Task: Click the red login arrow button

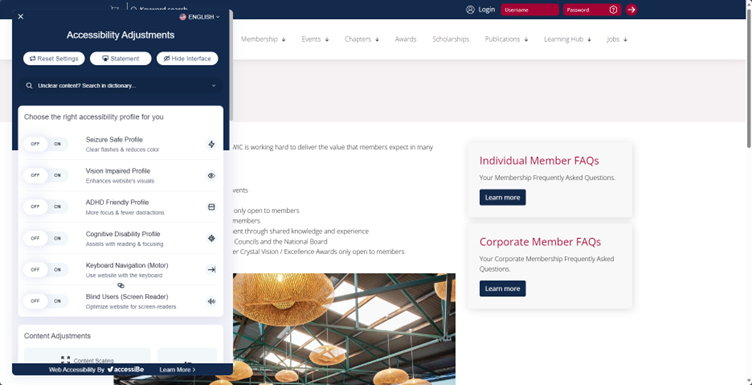Action: tap(631, 10)
